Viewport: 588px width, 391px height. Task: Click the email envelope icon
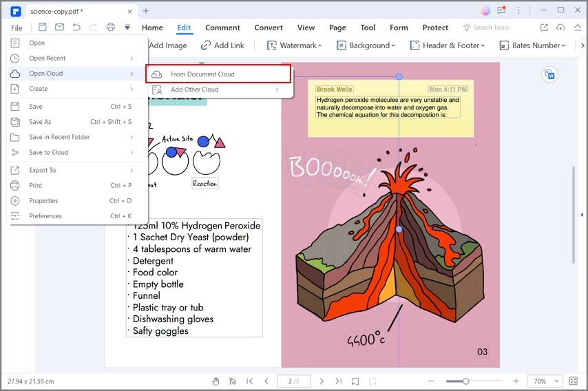(x=59, y=27)
